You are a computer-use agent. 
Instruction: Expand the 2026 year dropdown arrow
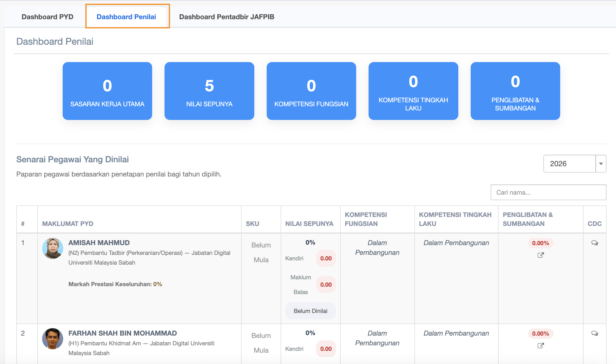pos(601,164)
